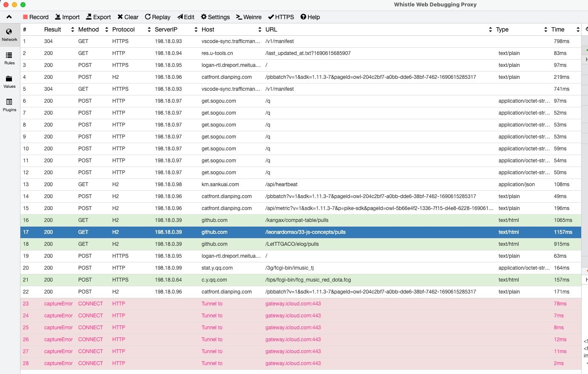Select row 20 stat.y.qq.com request

point(301,268)
